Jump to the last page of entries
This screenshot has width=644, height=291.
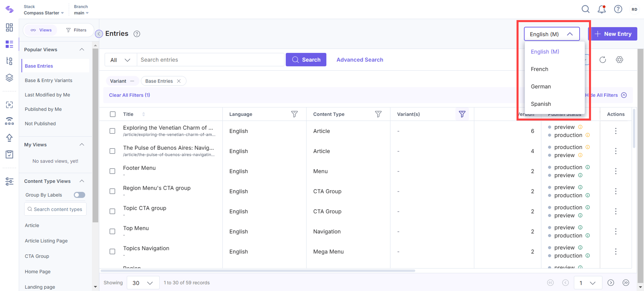tap(626, 282)
